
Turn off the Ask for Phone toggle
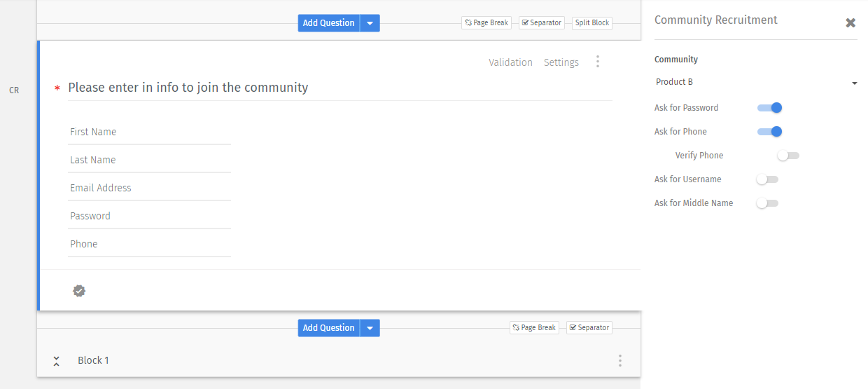(769, 132)
